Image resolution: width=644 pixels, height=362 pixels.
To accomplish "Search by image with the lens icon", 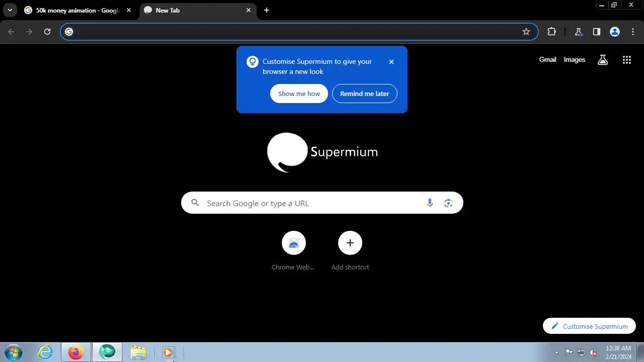I will coord(448,203).
